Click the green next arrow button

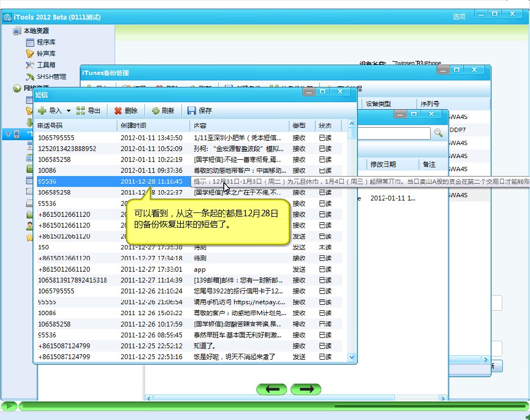point(306,389)
